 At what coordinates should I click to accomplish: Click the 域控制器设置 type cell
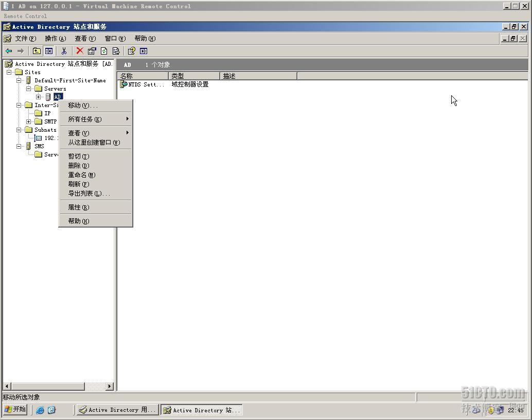click(x=190, y=84)
